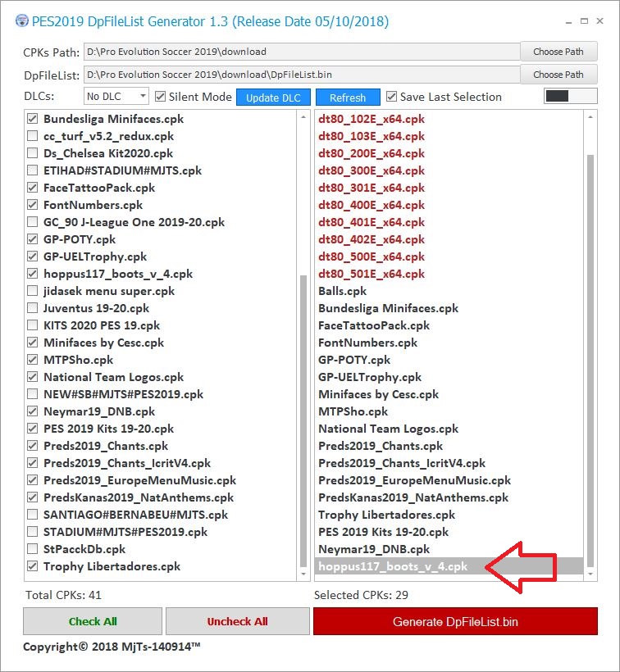Uncheck FontNumbers.cpk in left list
620x672 pixels.
(32, 205)
